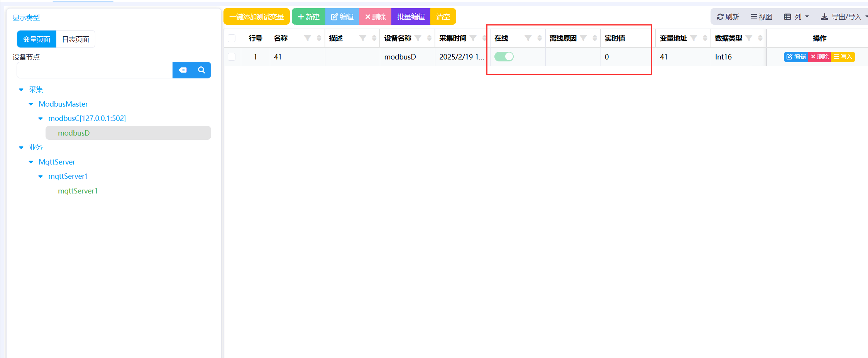This screenshot has height=358, width=868.
Task: Check the row 1 checkbox
Action: (x=232, y=56)
